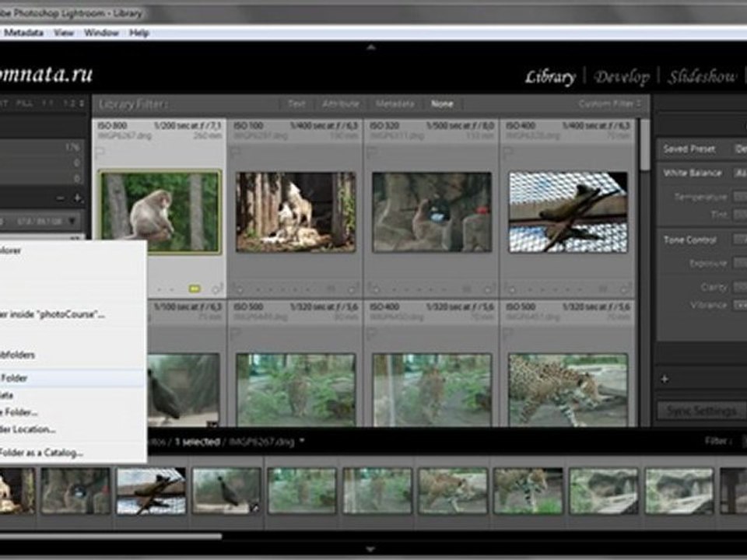Select the leopard thumbnail in the grid

click(567, 388)
